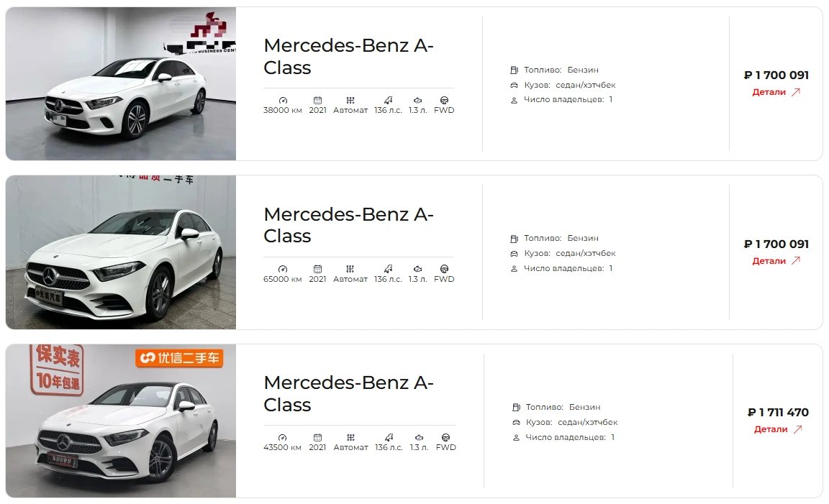Click gearbox icon above Автомат in first listing
This screenshot has width=829, height=504.
click(x=350, y=101)
